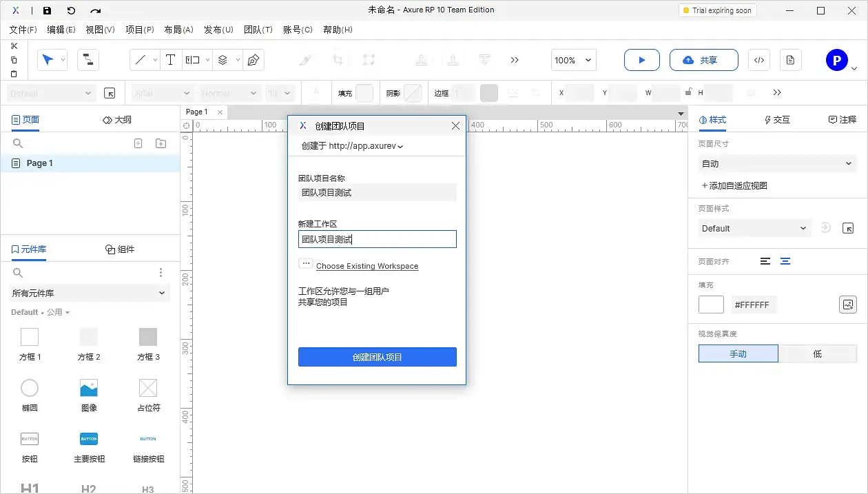Viewport: 868px width, 494px height.
Task: Expand the 所有元件库 dropdown
Action: (89, 293)
